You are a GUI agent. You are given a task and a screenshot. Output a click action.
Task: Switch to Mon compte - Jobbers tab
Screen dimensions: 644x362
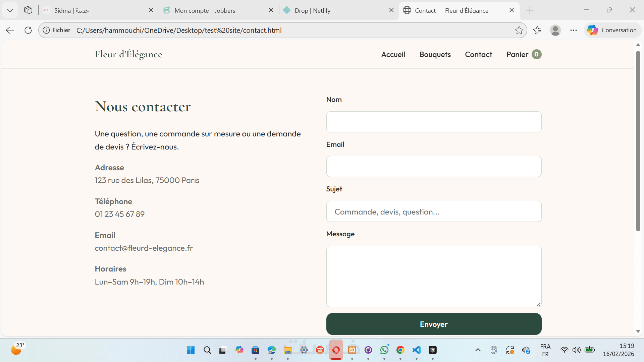click(205, 10)
